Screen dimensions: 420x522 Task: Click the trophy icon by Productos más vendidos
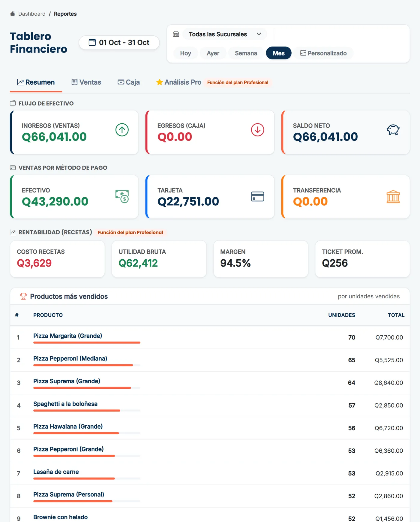(23, 296)
